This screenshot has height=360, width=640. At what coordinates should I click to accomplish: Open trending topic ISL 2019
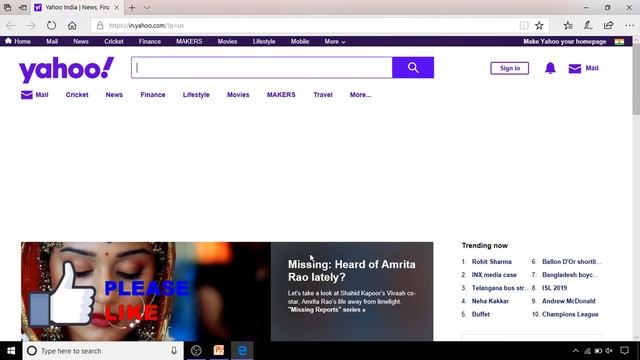554,288
